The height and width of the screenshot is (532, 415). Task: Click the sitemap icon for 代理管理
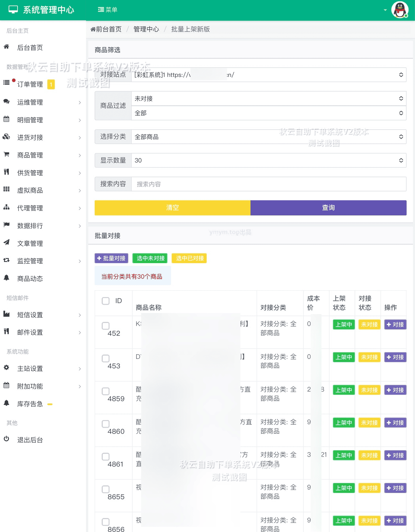6,207
